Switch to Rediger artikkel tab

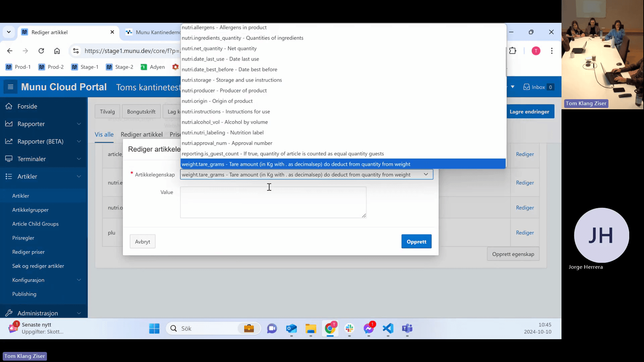[142, 134]
